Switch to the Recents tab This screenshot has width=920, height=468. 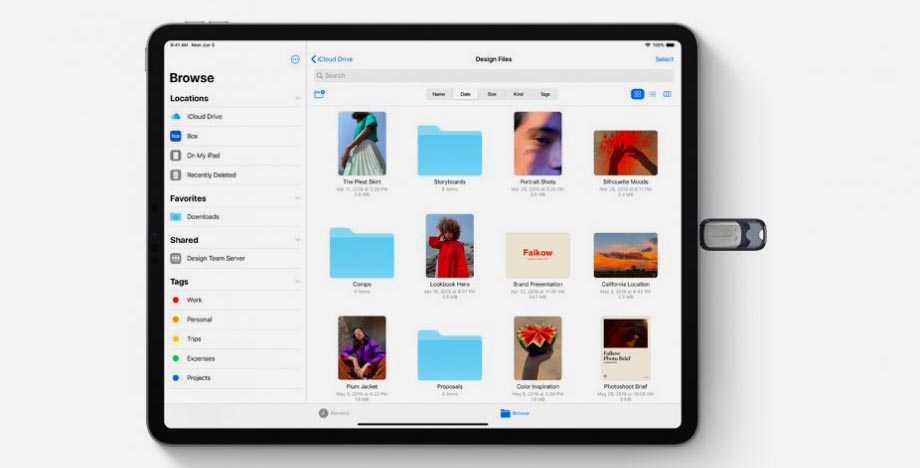click(334, 413)
